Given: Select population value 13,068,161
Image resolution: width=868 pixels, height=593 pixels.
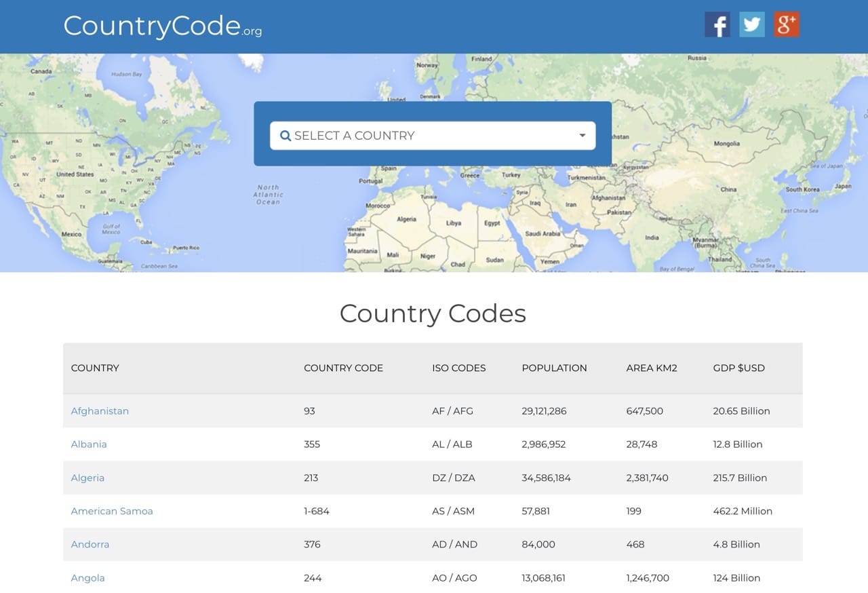Looking at the screenshot, I should pos(543,578).
